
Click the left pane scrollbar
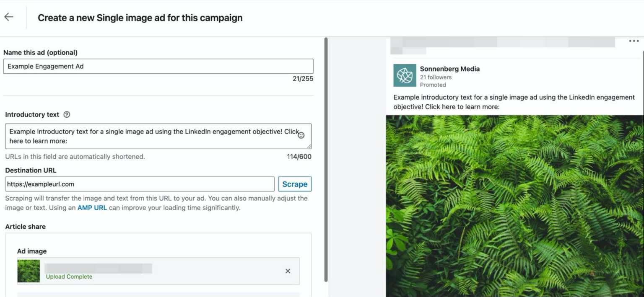point(326,168)
